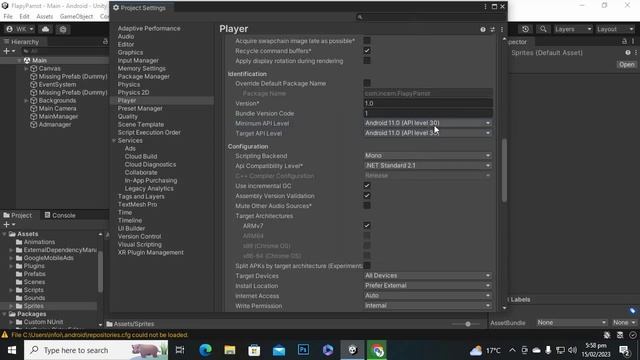Viewport: 640px width, 360px height.
Task: Open the GameObject menu
Action: tap(76, 16)
